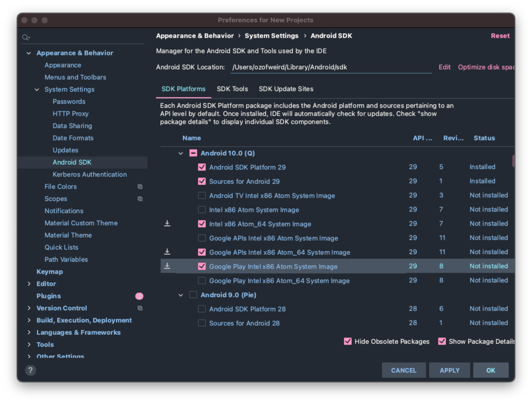Toggle Android SDK Platform 29 checkbox
The height and width of the screenshot is (403, 532).
[x=202, y=167]
